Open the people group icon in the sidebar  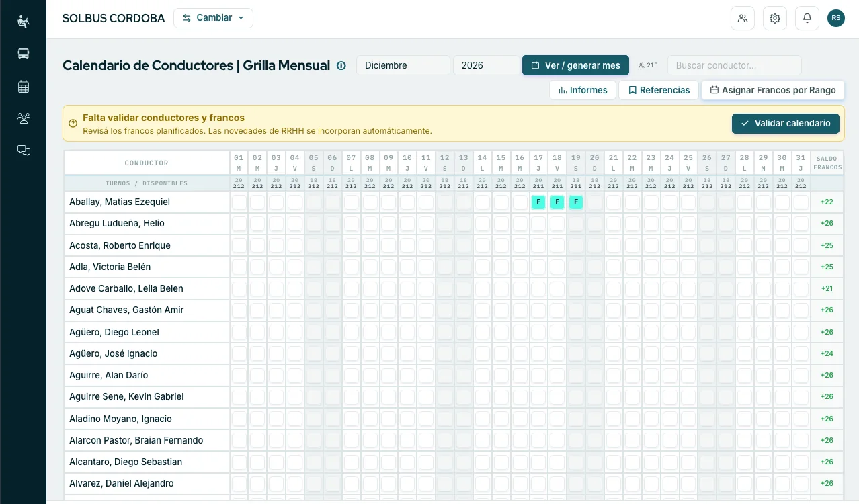point(24,118)
